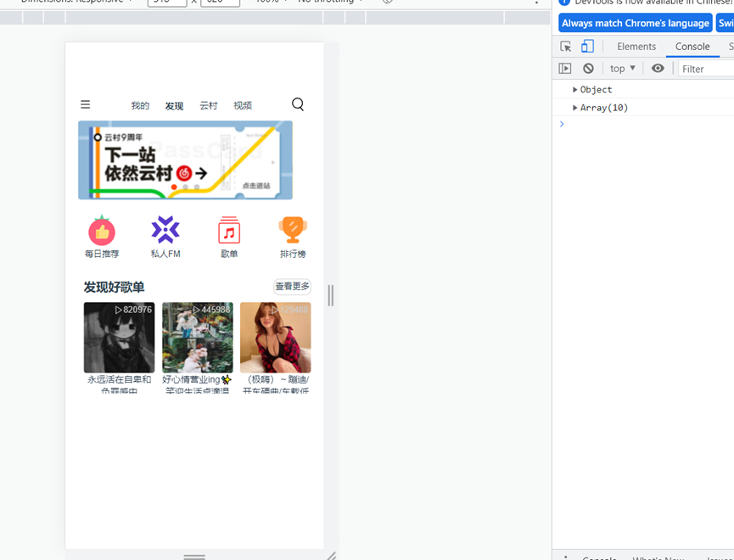Image resolution: width=734 pixels, height=560 pixels.
Task: Click the viewport width input box
Action: coord(167,2)
